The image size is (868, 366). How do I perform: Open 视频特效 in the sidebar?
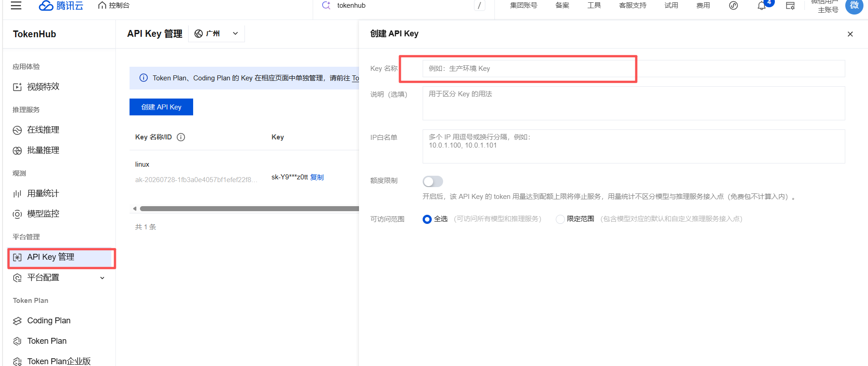tap(43, 87)
